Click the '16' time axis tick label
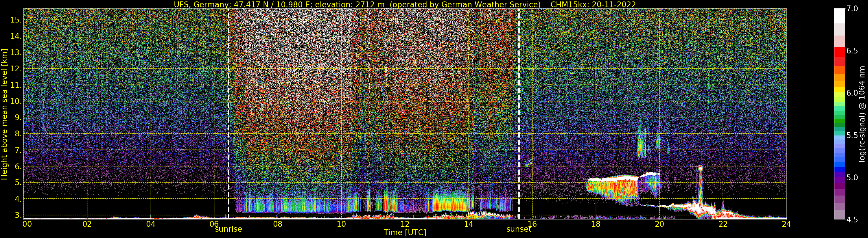Screen dimensions: 868x238 coord(532,224)
